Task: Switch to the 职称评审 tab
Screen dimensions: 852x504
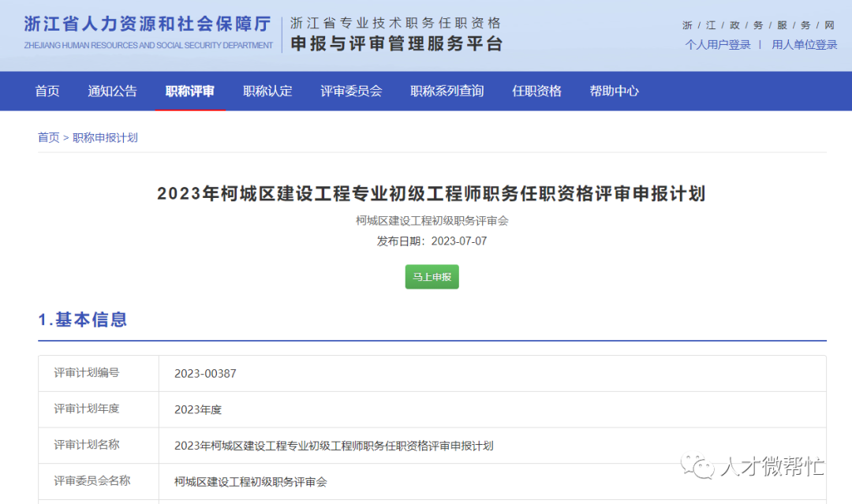Action: (189, 91)
